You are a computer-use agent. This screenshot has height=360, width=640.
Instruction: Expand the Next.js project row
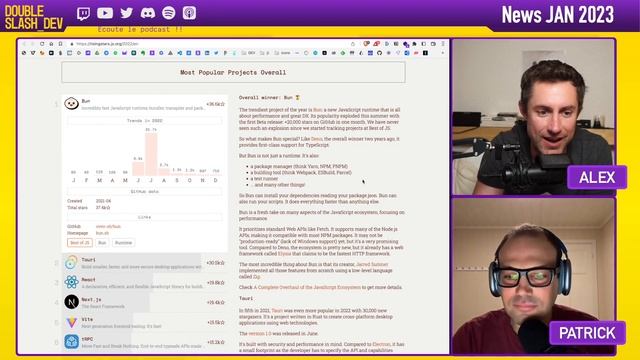pyautogui.click(x=144, y=302)
